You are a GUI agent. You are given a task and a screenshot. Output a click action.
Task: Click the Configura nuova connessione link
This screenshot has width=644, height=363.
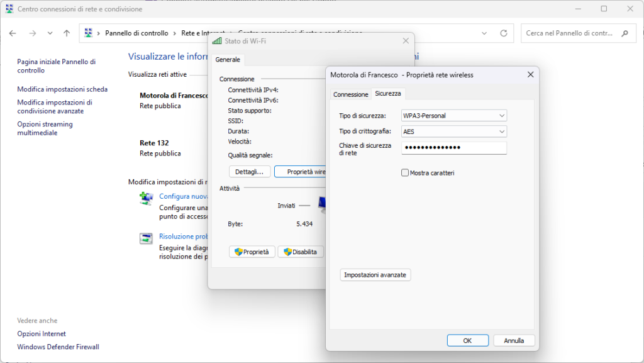pos(183,196)
